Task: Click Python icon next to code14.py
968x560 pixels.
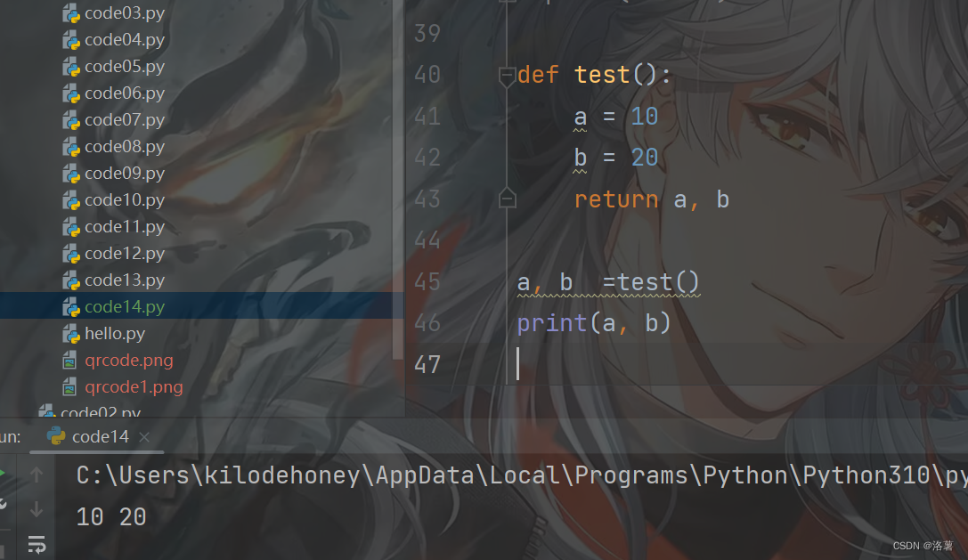Action: (71, 307)
